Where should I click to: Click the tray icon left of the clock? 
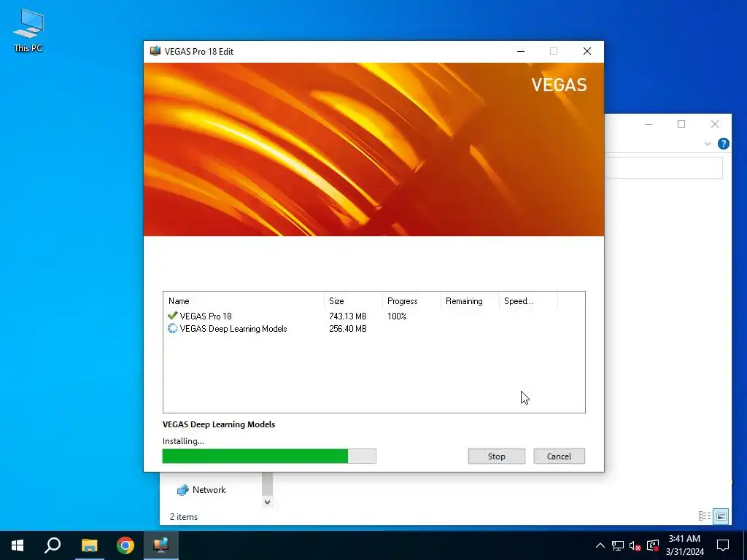coord(653,545)
